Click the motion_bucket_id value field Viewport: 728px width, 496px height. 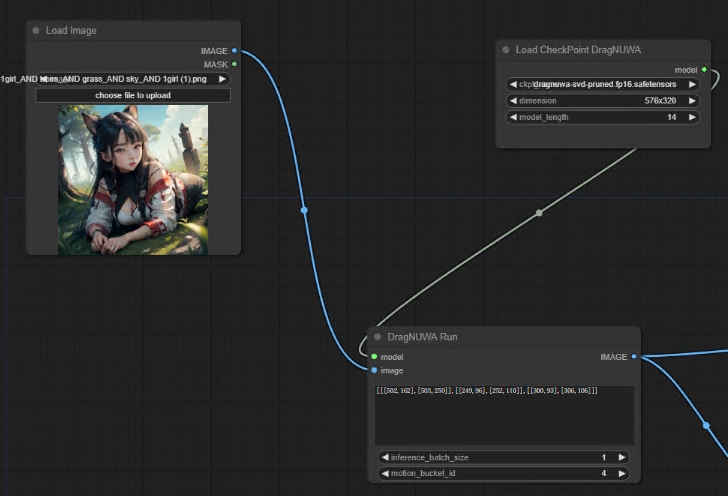point(503,473)
